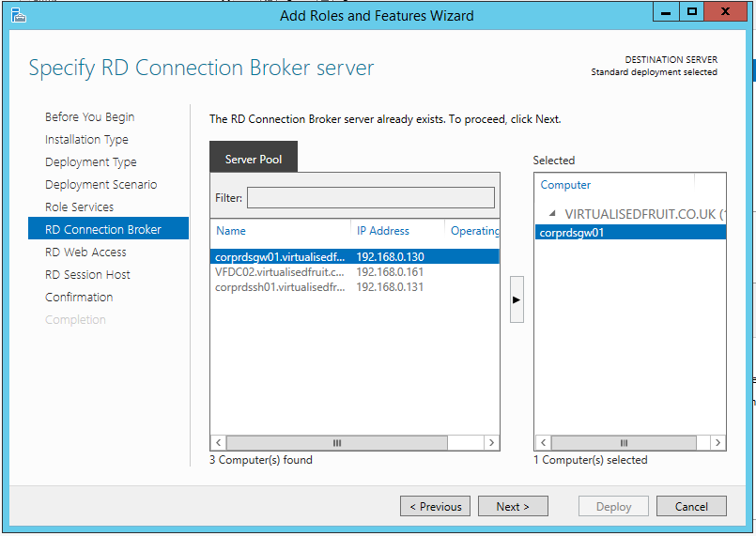Click Selected list right scroll arrow
Image resolution: width=756 pixels, height=536 pixels.
tap(717, 442)
